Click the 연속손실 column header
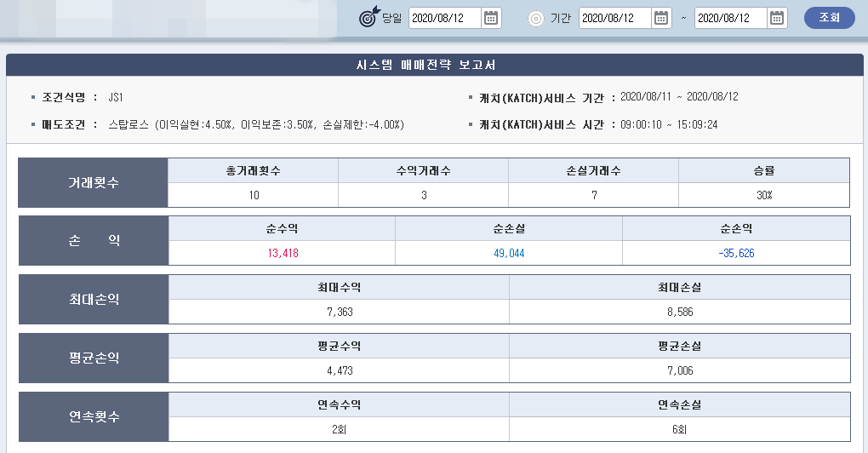This screenshot has height=453, width=868. point(680,404)
